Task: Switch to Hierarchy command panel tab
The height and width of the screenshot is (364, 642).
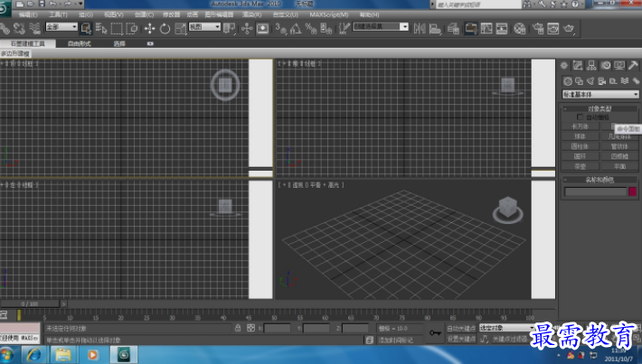Action: 591,65
